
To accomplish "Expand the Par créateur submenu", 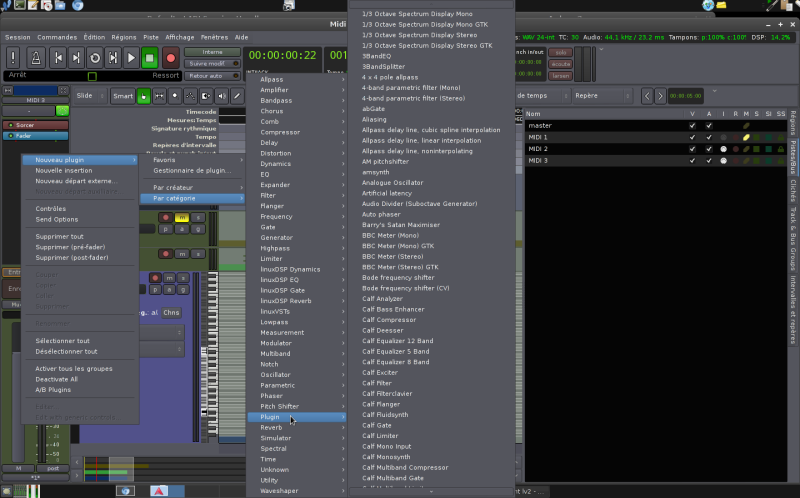I will [193, 187].
